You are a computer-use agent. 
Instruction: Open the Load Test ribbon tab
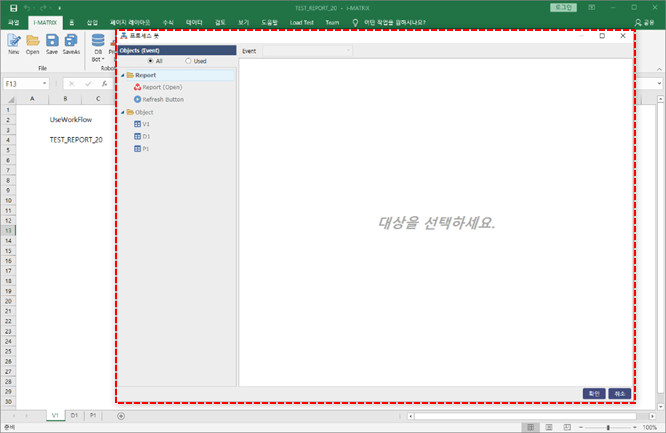click(303, 21)
